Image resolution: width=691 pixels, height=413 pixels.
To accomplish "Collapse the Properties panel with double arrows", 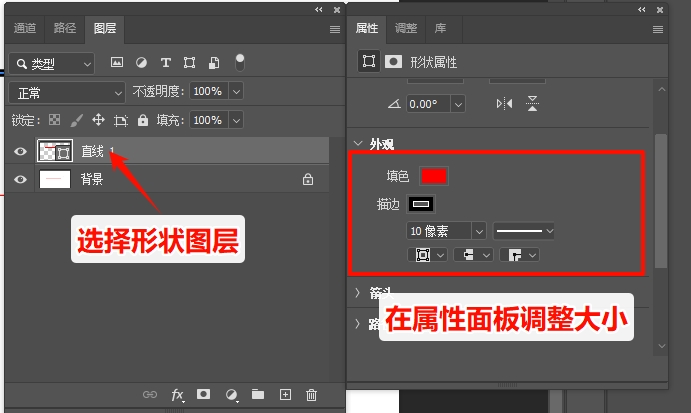I will [642, 10].
